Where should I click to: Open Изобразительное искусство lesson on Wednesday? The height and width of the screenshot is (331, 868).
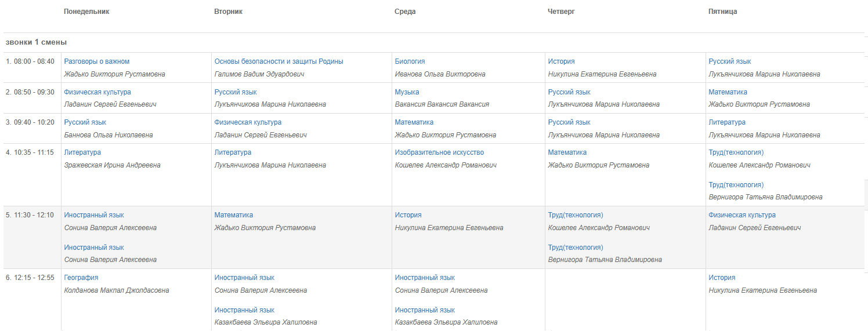coord(439,152)
